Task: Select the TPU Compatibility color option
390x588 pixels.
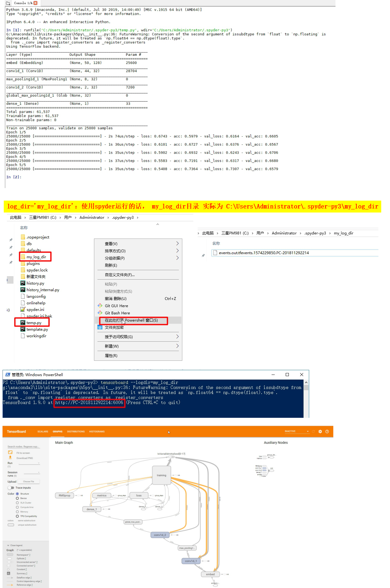Action: click(17, 516)
